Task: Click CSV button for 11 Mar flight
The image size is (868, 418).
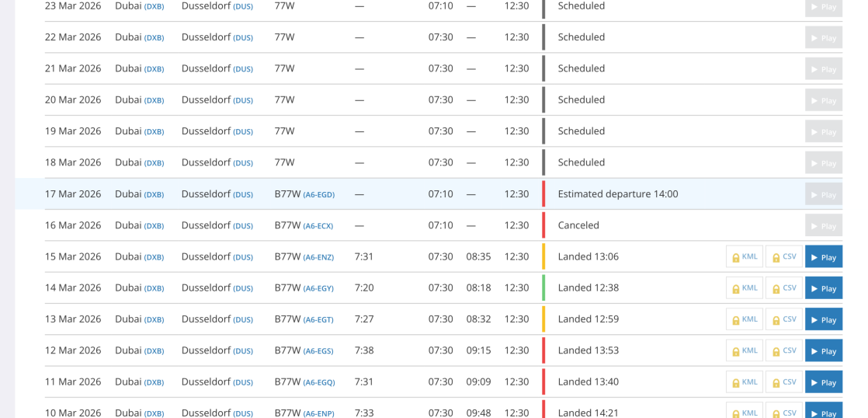Action: tap(783, 381)
